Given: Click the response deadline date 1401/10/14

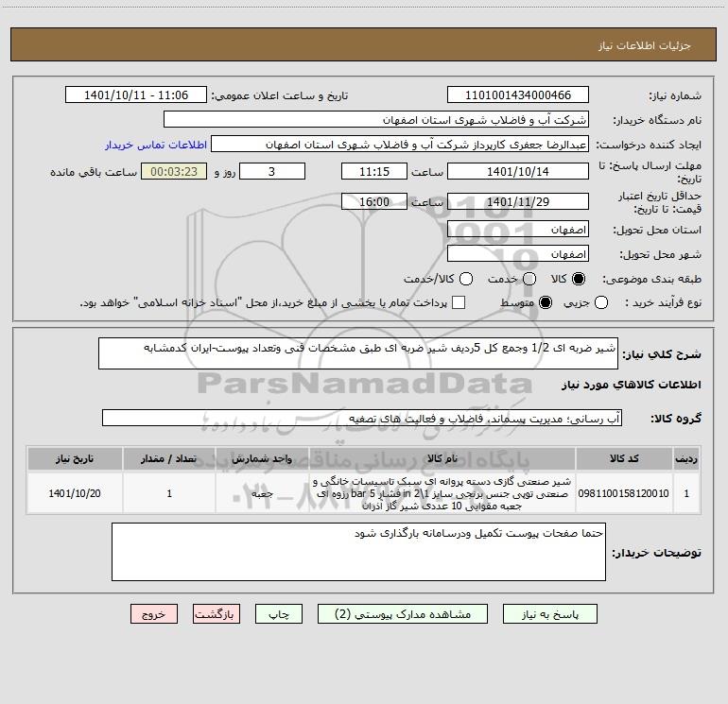Looking at the screenshot, I should (x=518, y=171).
